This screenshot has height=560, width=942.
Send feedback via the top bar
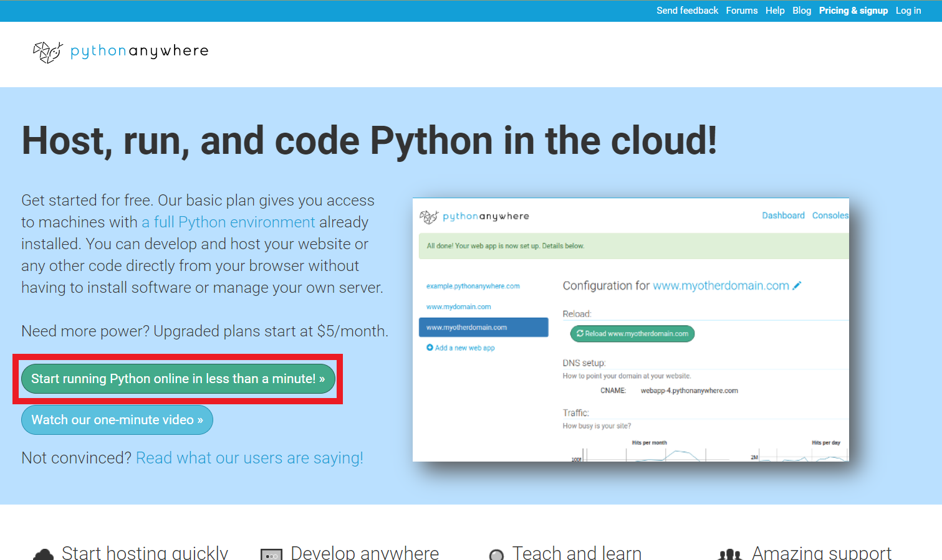pyautogui.click(x=687, y=10)
